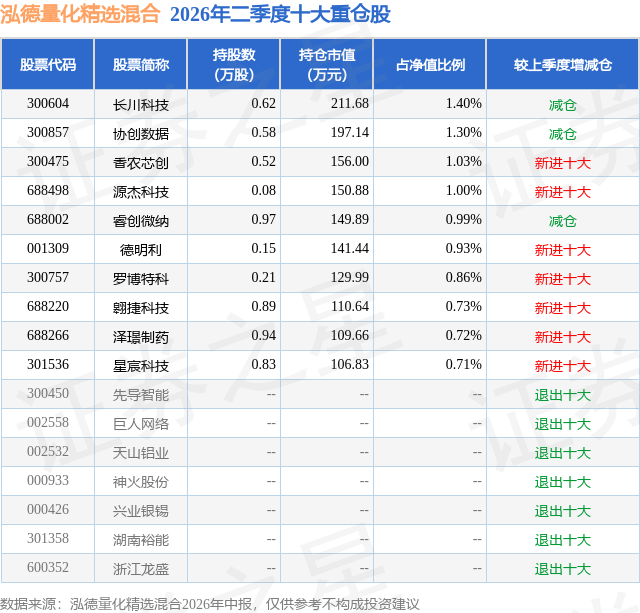Click the 新进十大 label for 罗博特科

tap(563, 279)
